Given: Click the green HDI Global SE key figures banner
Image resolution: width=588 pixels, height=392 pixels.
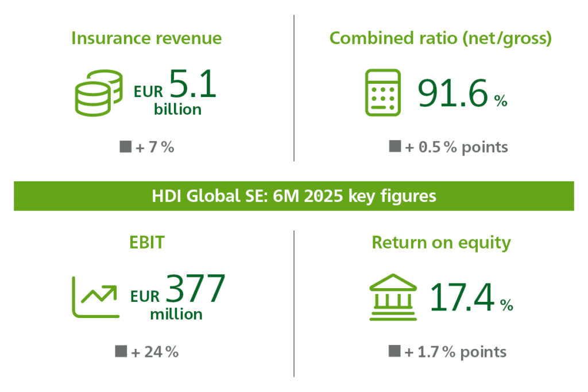Looking at the screenshot, I should pyautogui.click(x=294, y=196).
